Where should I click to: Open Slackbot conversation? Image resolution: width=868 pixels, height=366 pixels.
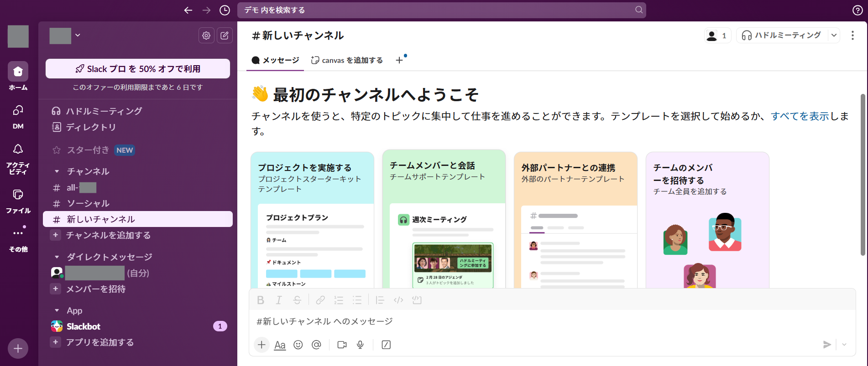[138, 326]
